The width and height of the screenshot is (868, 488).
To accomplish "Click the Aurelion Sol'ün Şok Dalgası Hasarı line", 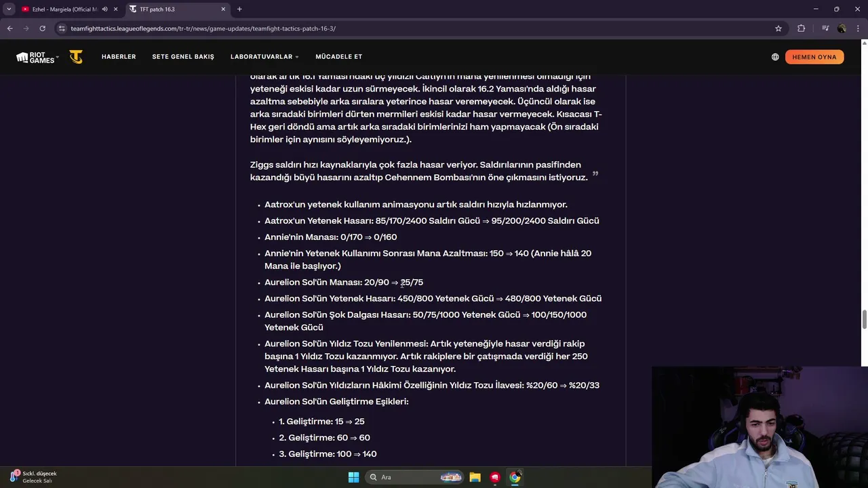I will tap(426, 321).
